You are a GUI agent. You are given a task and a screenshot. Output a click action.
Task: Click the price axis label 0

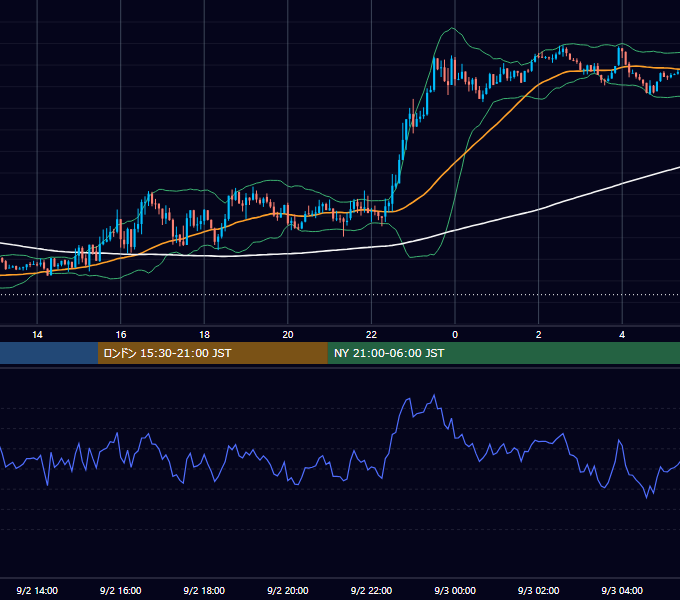point(455,335)
